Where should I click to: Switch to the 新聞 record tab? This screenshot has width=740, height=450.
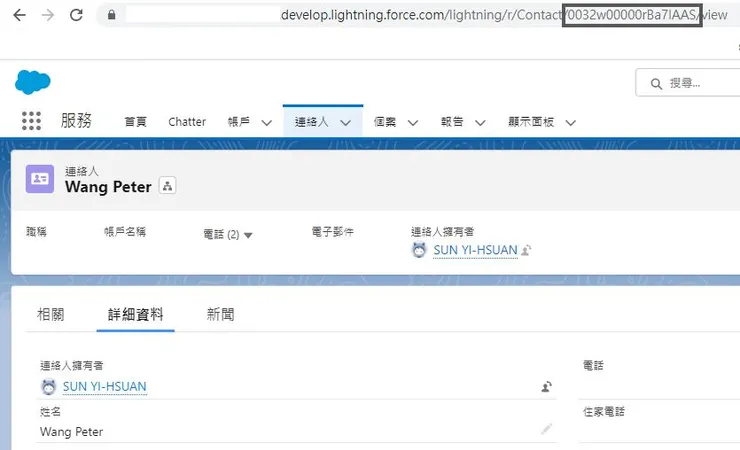pyautogui.click(x=220, y=314)
